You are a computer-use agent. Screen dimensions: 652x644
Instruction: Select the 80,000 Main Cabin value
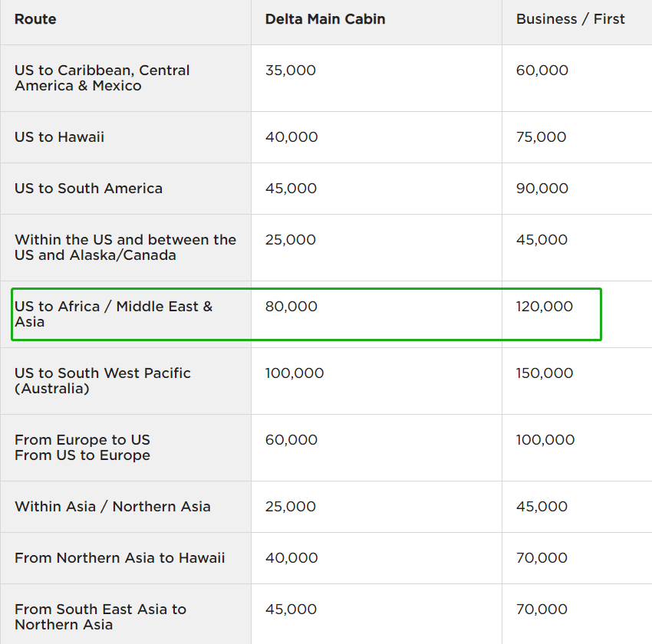pos(291,307)
